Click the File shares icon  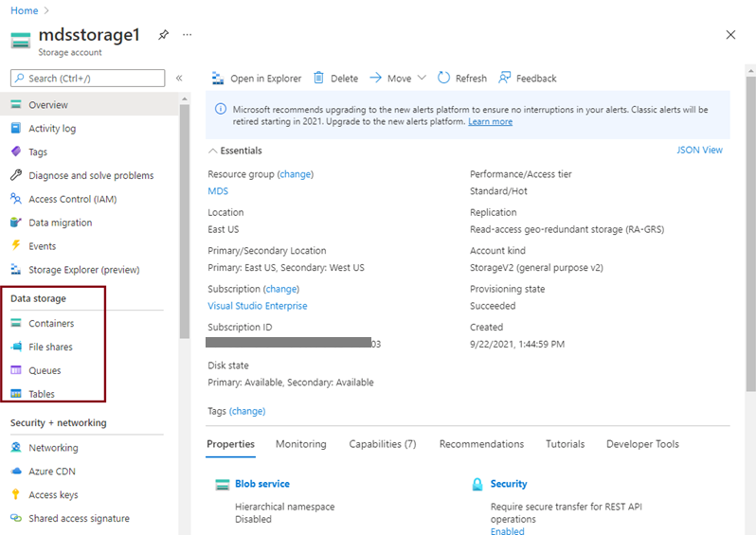(x=16, y=346)
